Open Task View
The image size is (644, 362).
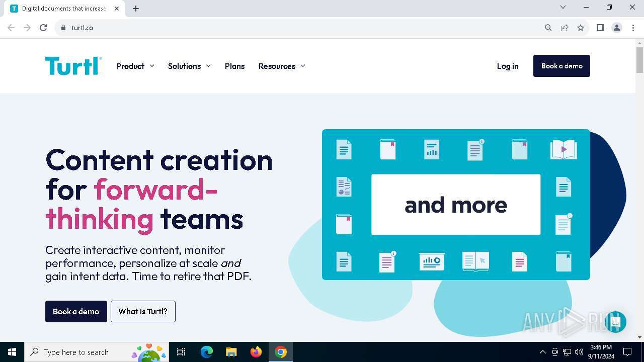[181, 352]
